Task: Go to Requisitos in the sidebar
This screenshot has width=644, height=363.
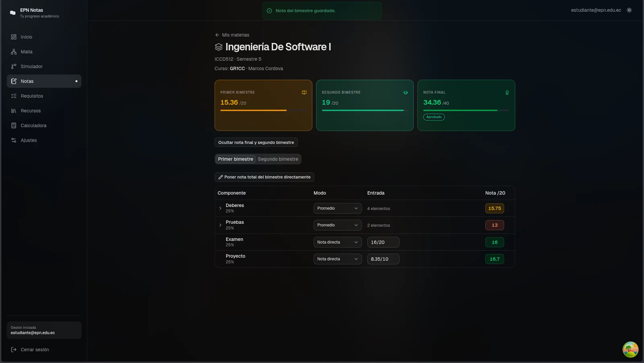Action: click(44, 96)
